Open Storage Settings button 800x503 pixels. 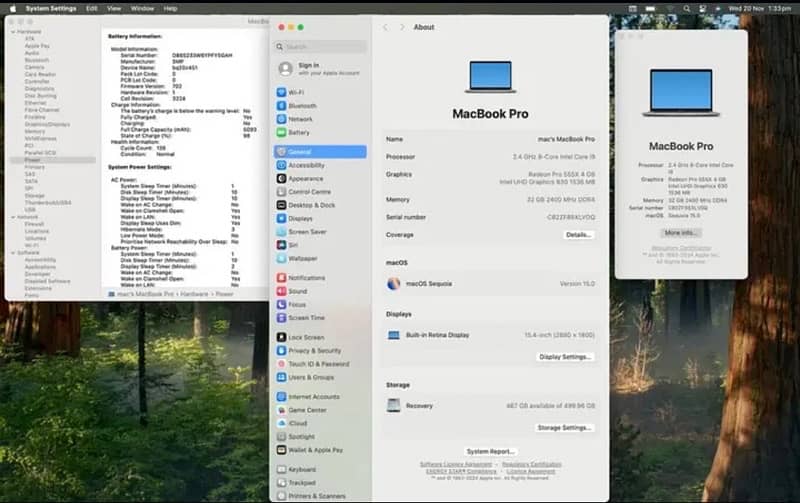pos(564,428)
